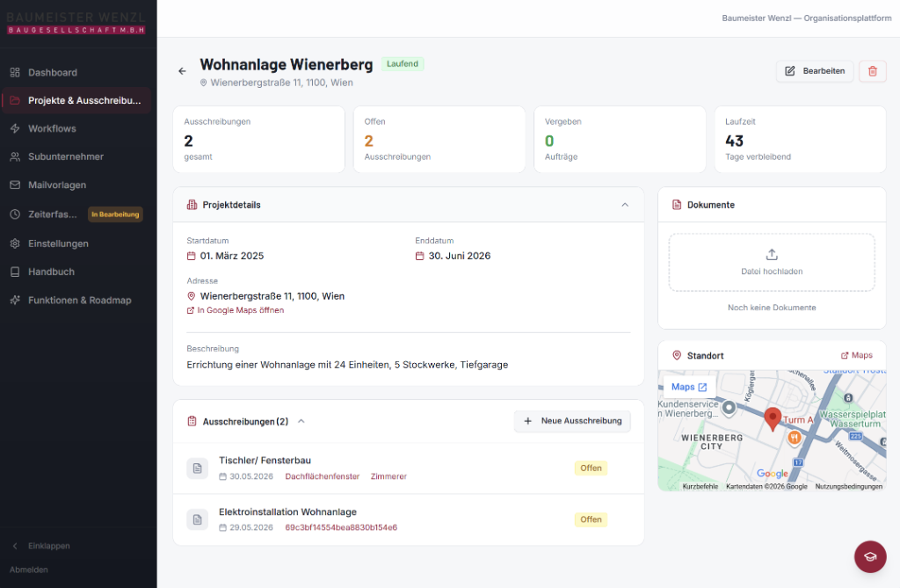Click the Mailvorlagen envelope icon
This screenshot has width=900, height=588.
click(x=15, y=185)
